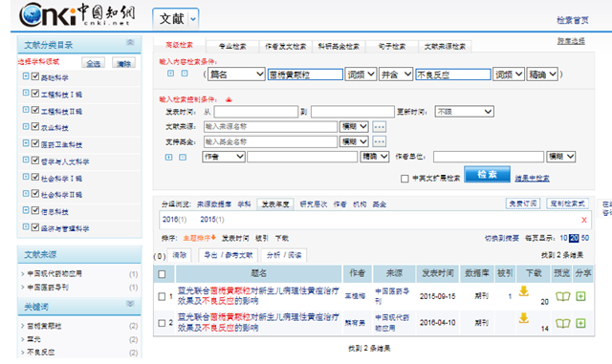Viewport: 612px width, 364px height.
Task: Open the 检索首页 link
Action: pos(573,20)
